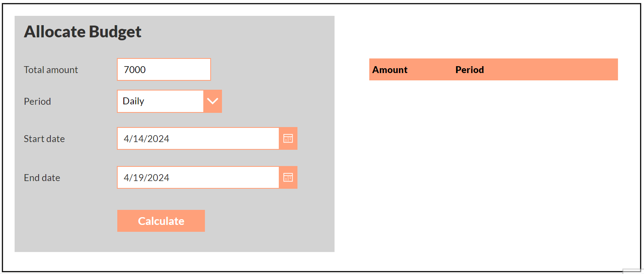Click the Period column header in results table
644x274 pixels.
tap(470, 70)
